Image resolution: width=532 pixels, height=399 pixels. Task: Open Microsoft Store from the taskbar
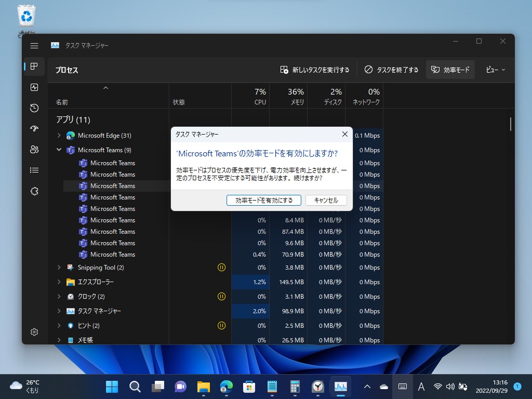pos(249,387)
